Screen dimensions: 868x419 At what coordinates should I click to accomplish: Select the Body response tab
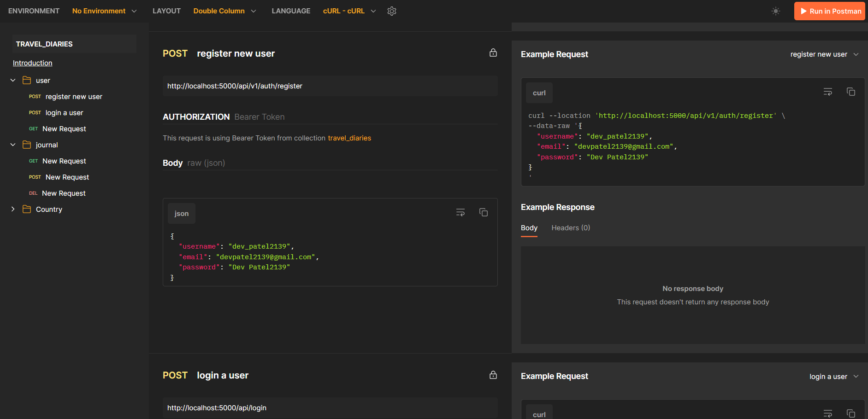coord(529,228)
